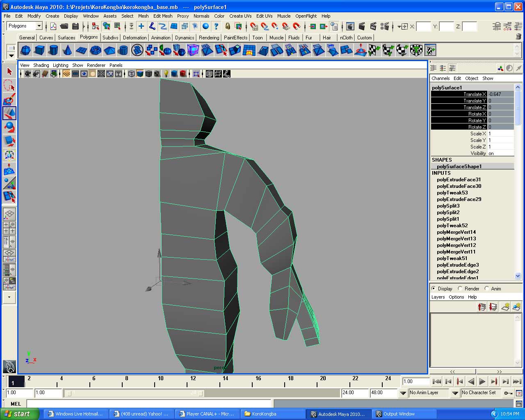525x420 pixels.
Task: Click the Render current frame clapperboard icon
Action: point(362,26)
